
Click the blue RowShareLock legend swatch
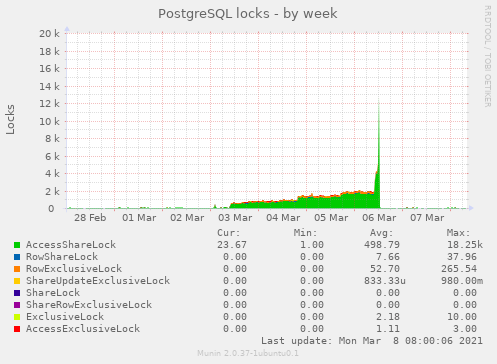17,257
